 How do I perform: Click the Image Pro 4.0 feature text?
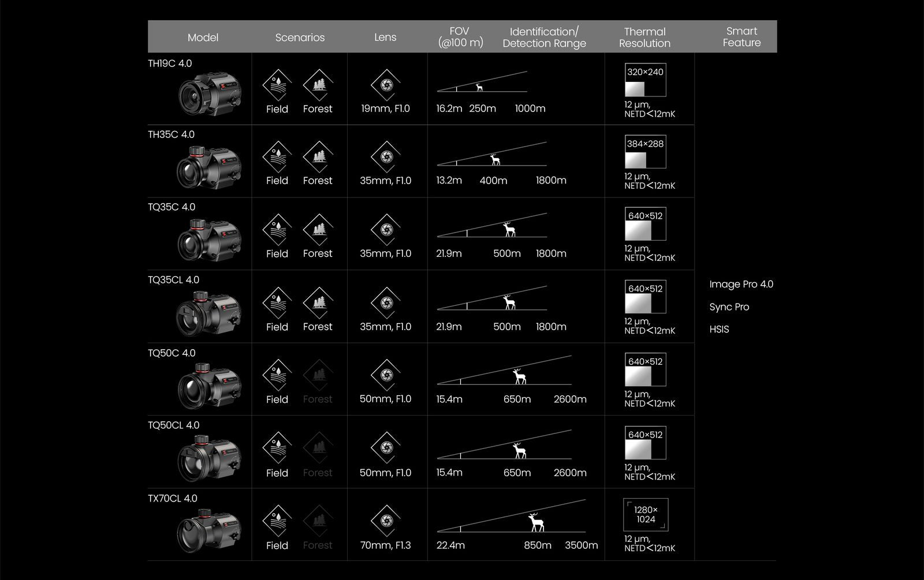click(x=741, y=285)
